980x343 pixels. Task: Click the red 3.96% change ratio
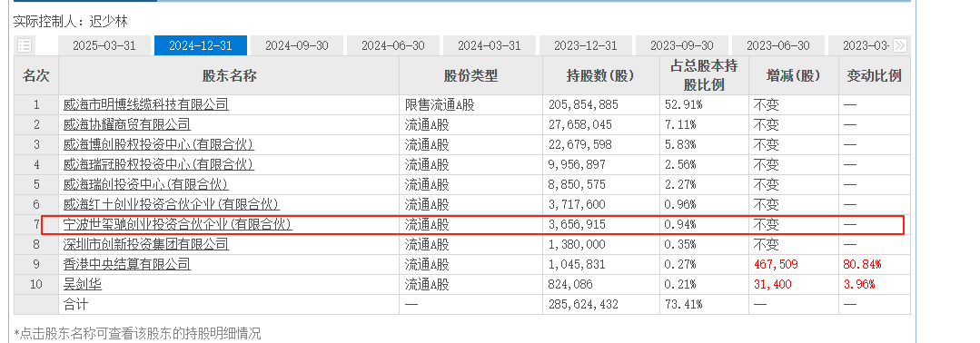tap(859, 285)
